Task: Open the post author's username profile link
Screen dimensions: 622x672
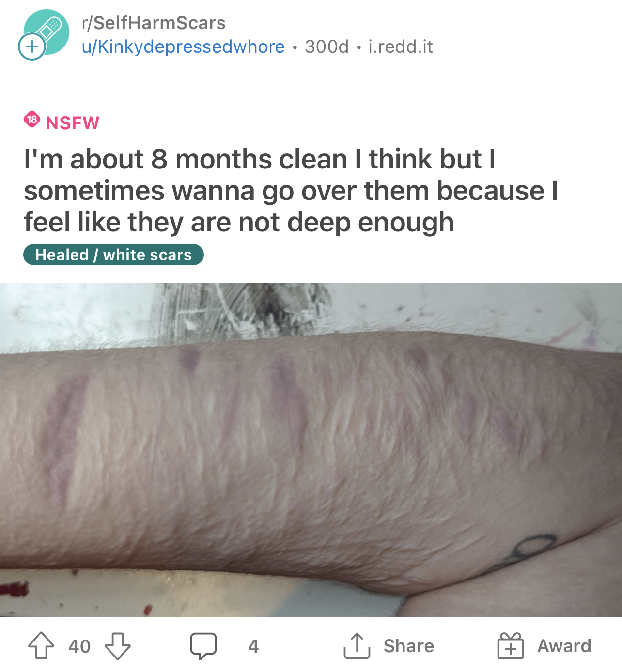Action: point(183,46)
